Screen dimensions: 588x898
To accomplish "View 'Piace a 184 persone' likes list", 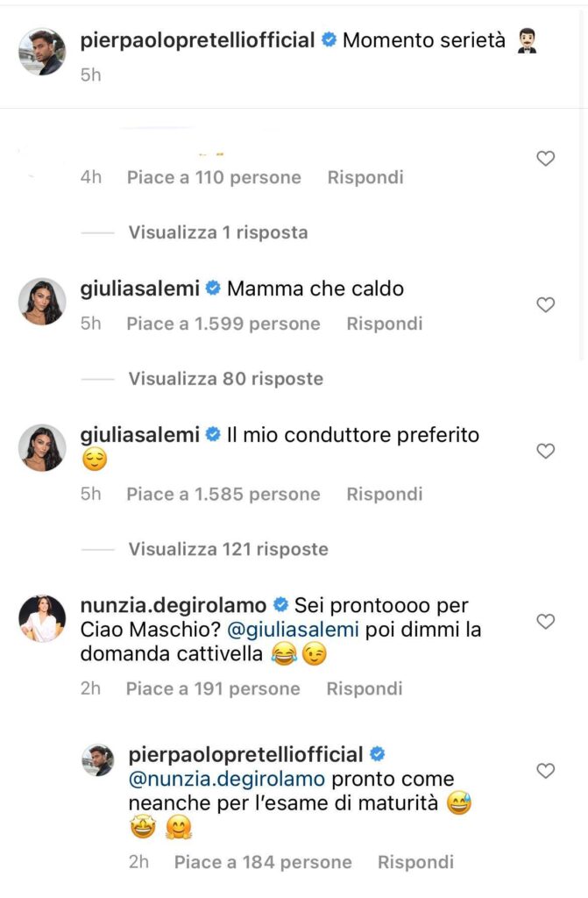I will (264, 862).
